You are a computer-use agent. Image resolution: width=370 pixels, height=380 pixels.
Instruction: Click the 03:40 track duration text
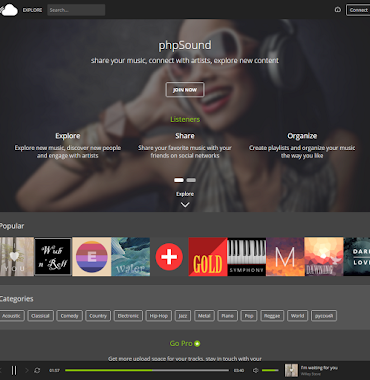[x=239, y=370]
